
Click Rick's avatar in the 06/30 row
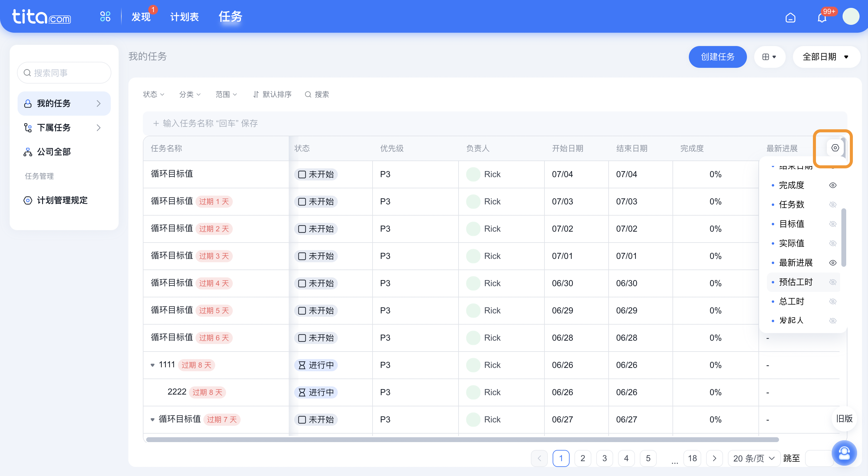473,283
